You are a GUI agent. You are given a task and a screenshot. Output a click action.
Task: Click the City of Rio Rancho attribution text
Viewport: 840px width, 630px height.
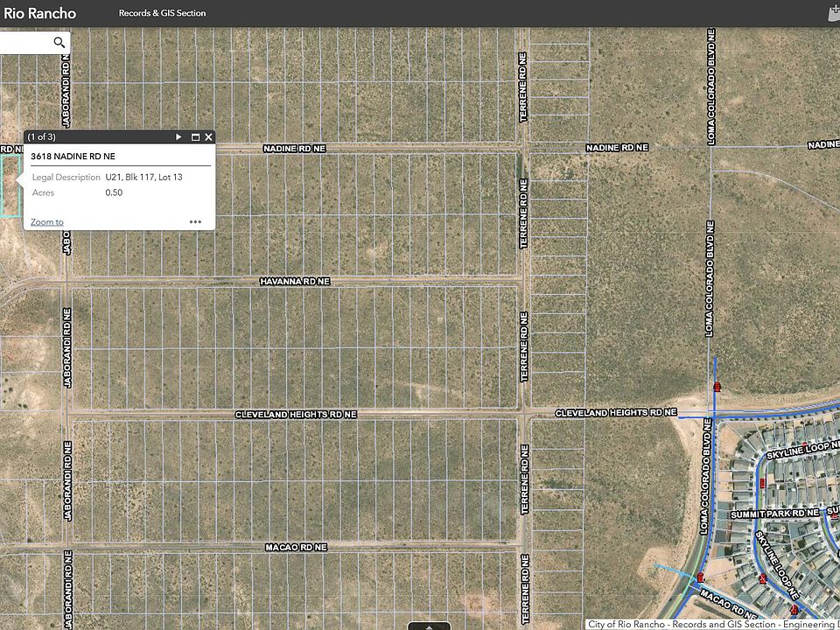711,624
